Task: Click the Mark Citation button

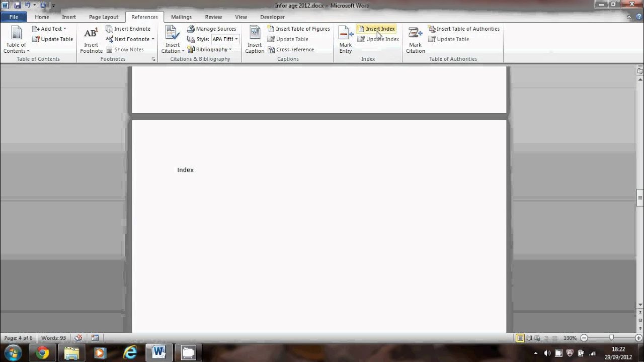Action: click(416, 40)
